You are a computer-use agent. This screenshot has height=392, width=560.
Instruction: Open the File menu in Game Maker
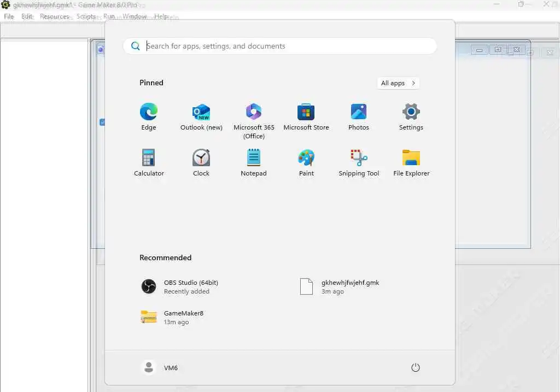pos(9,16)
